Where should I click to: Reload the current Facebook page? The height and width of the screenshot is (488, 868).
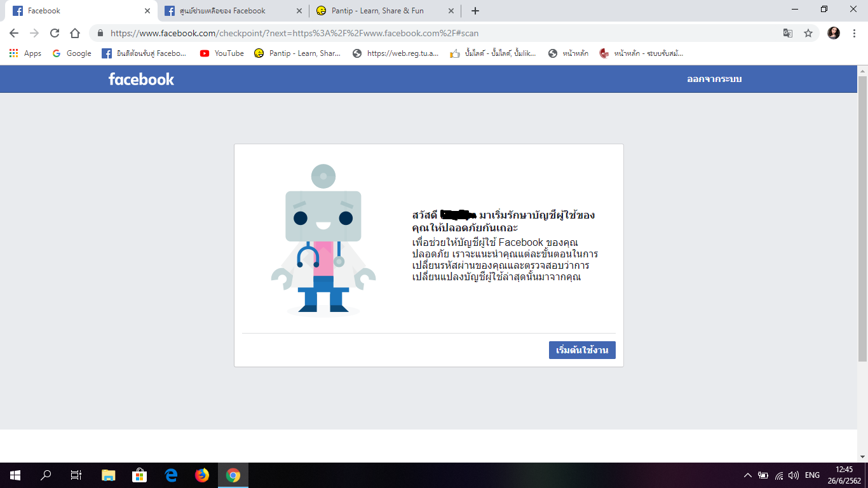click(x=55, y=33)
